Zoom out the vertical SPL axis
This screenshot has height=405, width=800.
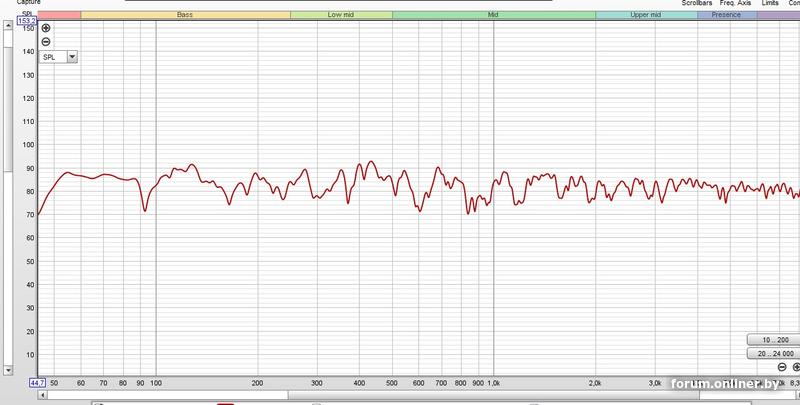pos(46,42)
